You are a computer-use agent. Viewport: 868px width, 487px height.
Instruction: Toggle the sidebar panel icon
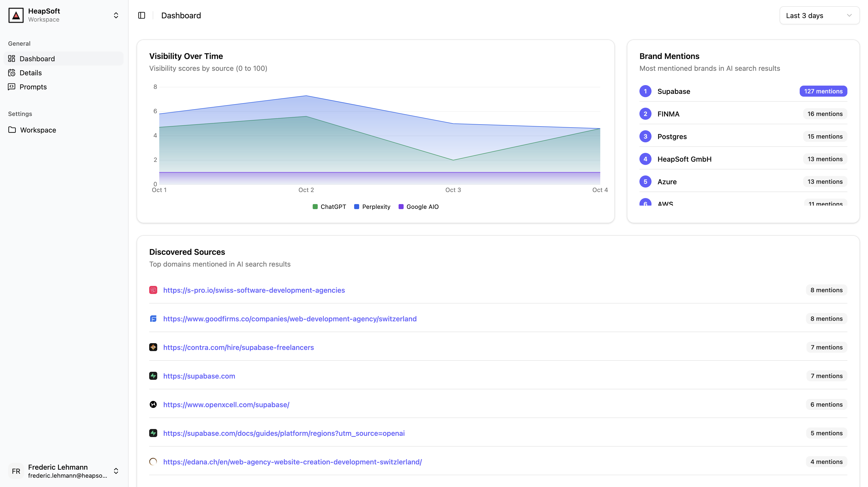tap(141, 16)
